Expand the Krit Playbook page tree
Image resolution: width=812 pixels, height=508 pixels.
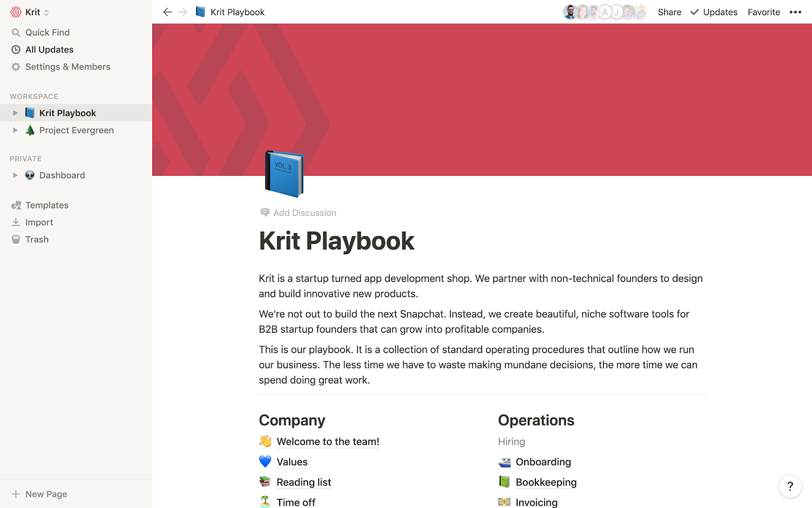pyautogui.click(x=15, y=113)
